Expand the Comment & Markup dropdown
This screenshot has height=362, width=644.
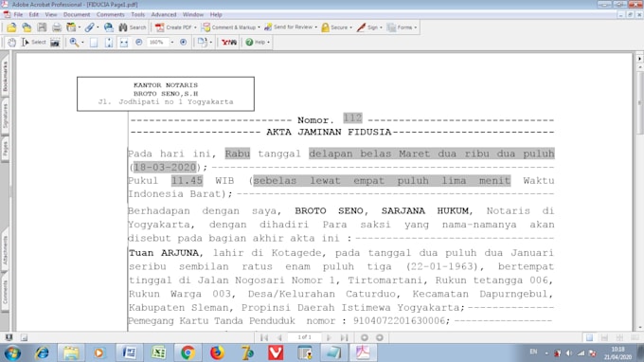coord(259,27)
